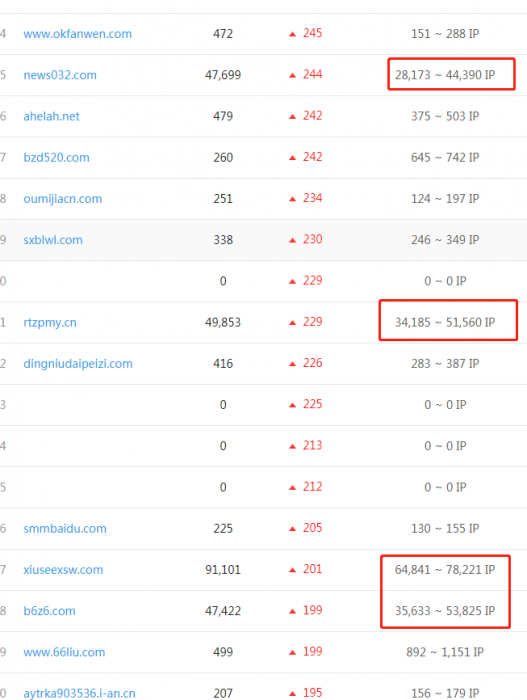Click the b6z6.com link

(49, 611)
